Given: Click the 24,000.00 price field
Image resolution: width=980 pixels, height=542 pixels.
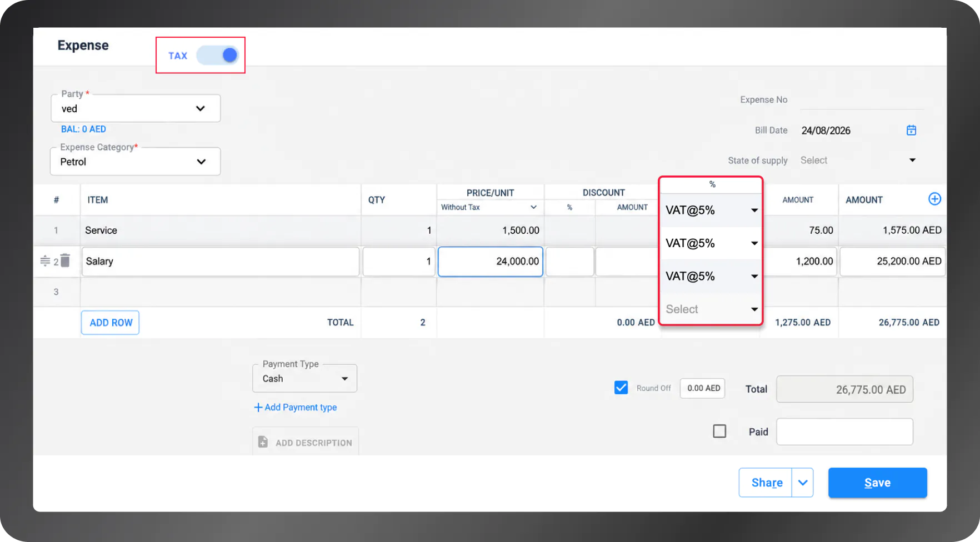Looking at the screenshot, I should pyautogui.click(x=491, y=261).
